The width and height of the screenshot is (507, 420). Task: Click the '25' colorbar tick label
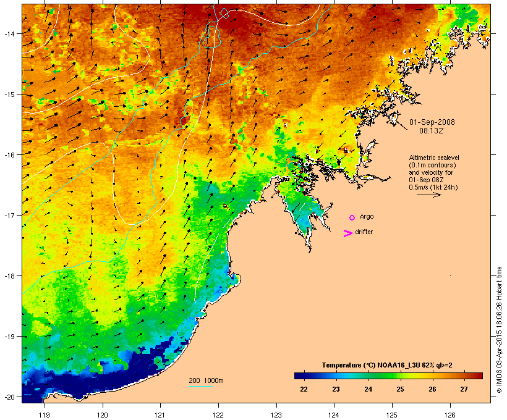[400, 389]
